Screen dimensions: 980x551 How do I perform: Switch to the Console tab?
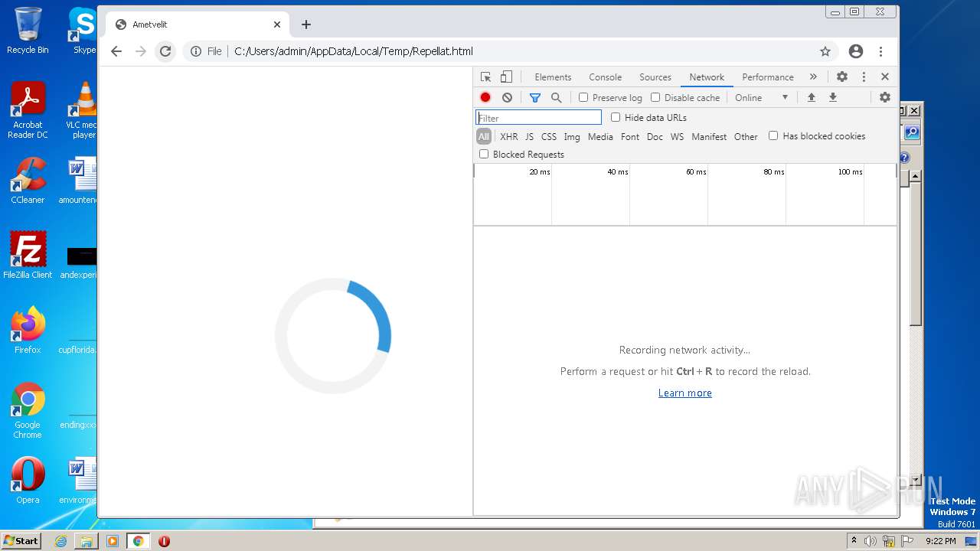click(605, 77)
